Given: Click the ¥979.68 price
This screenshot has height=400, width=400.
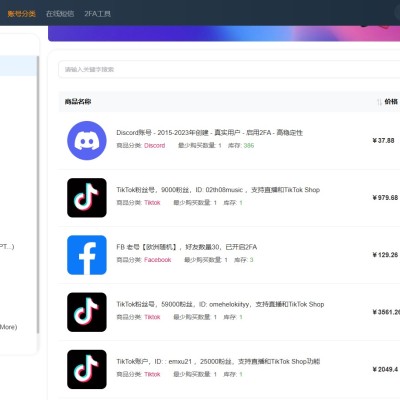Looking at the screenshot, I should pos(385,198).
